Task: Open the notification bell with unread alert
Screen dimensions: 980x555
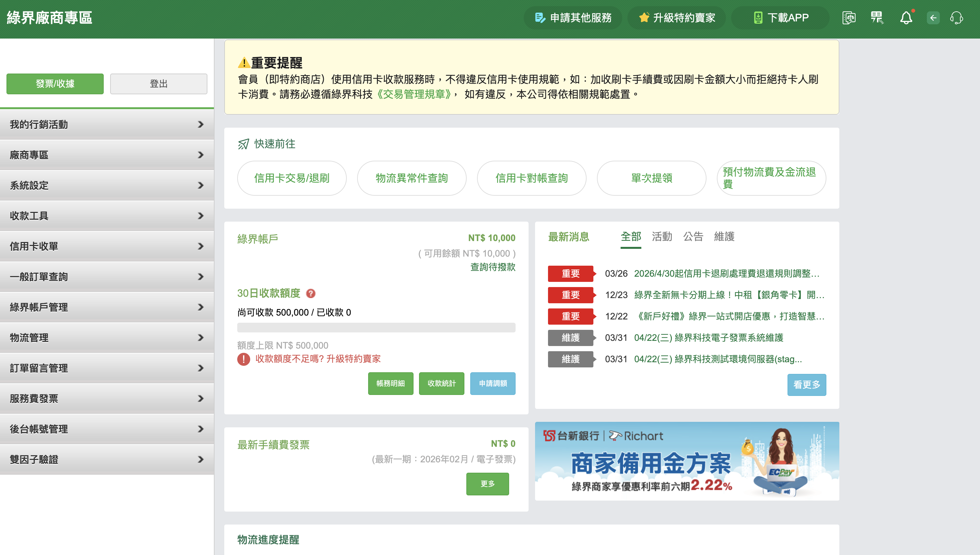Action: (x=907, y=17)
